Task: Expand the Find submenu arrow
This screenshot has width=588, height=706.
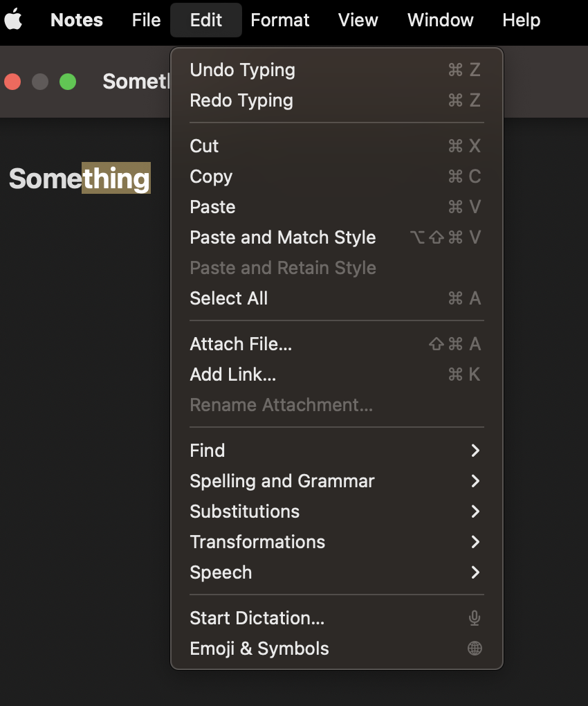Action: [x=475, y=451]
